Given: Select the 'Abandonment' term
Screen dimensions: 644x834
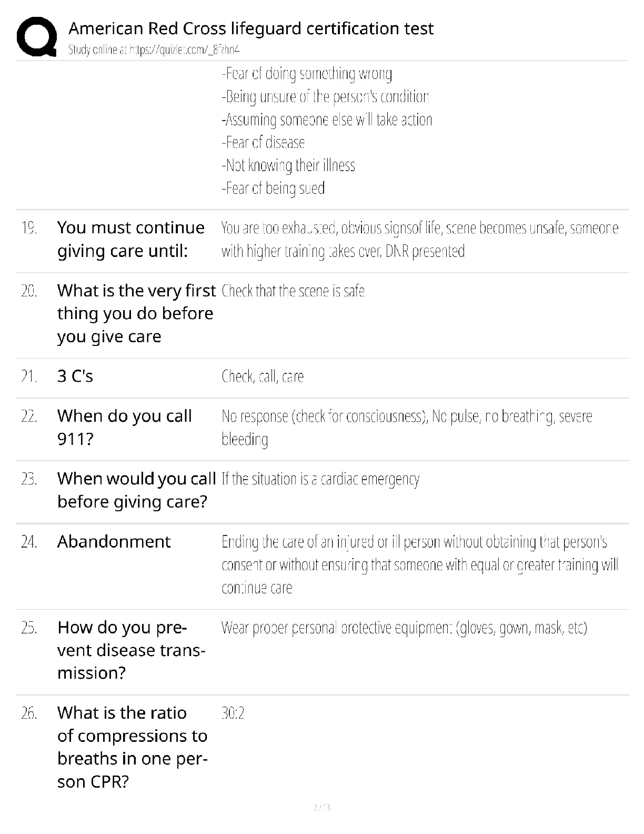Looking at the screenshot, I should 114,541.
